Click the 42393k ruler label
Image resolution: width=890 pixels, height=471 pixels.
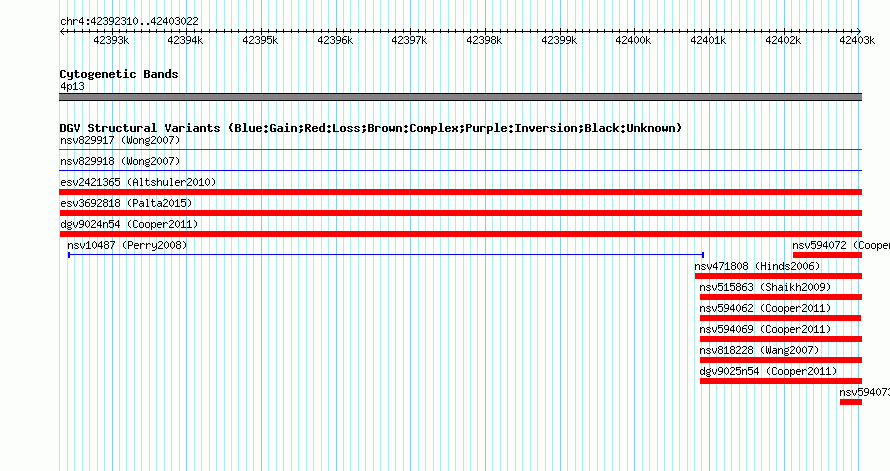pyautogui.click(x=111, y=40)
